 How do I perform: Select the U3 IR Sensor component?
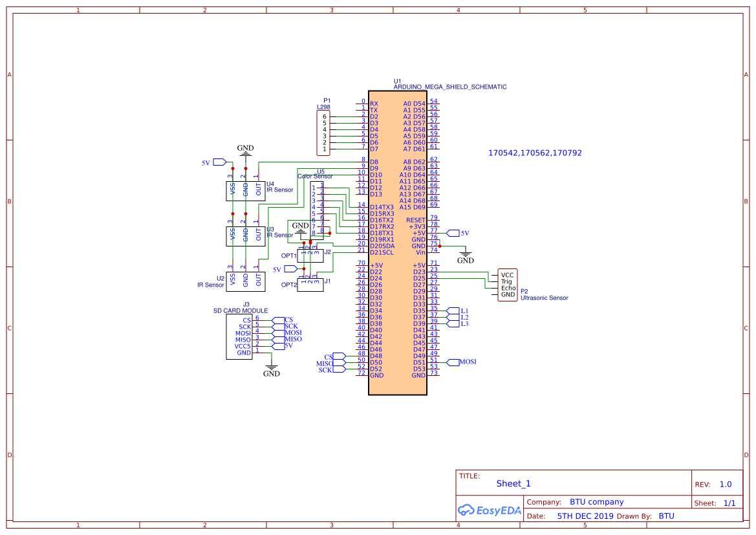[x=246, y=236]
